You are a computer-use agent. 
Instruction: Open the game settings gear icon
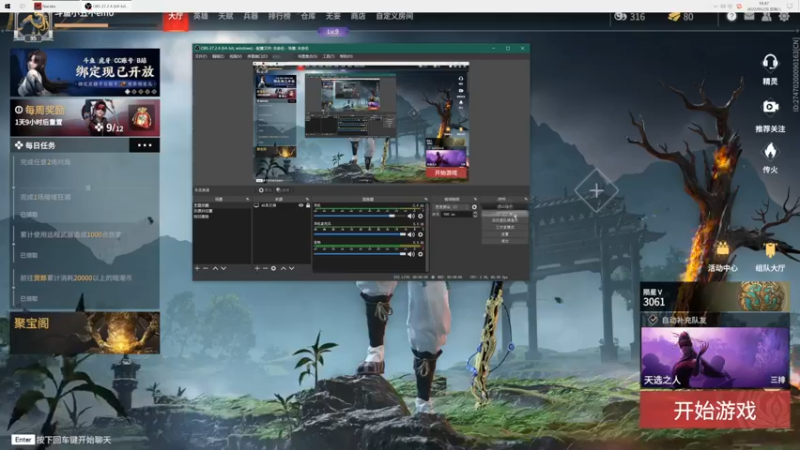(x=784, y=16)
